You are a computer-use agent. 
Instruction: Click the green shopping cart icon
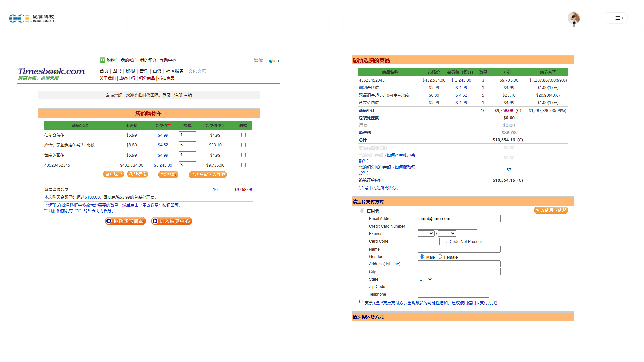point(102,60)
